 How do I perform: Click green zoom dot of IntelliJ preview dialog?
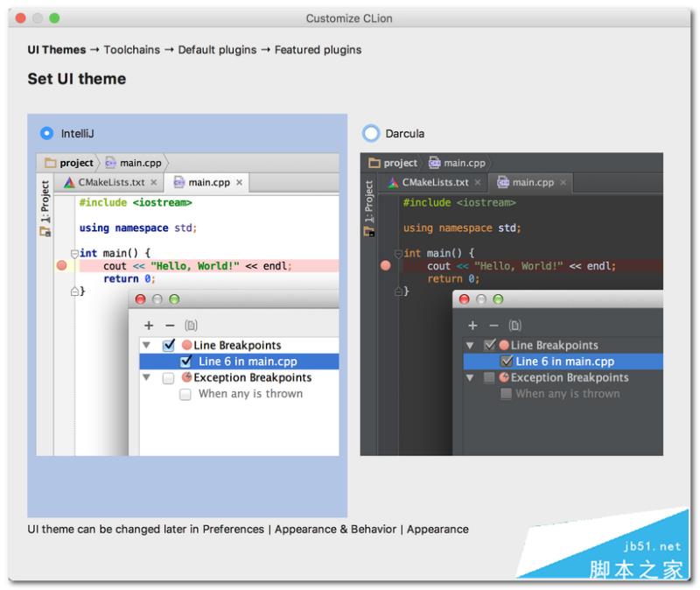click(x=174, y=299)
